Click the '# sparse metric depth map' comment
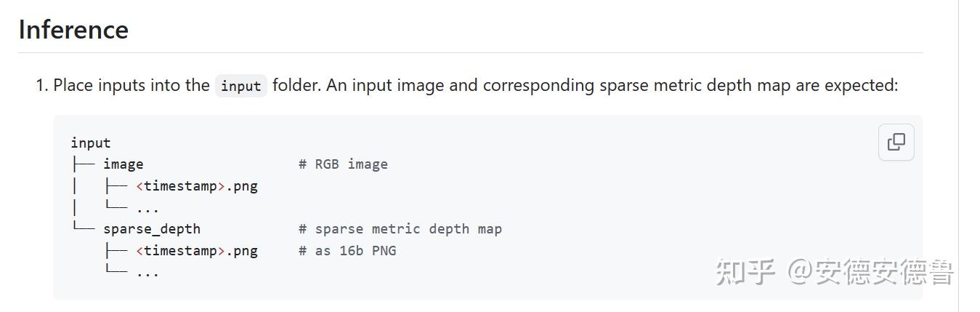980x312 pixels. pyautogui.click(x=400, y=229)
